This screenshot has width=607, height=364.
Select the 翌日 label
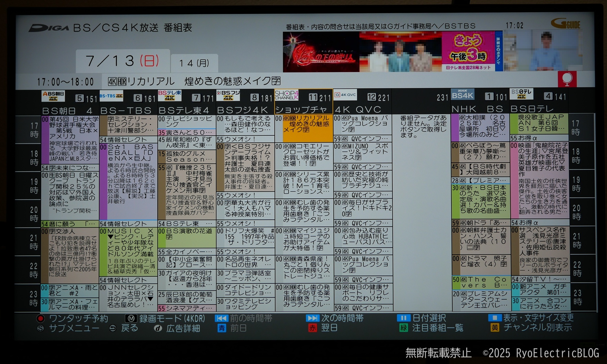click(329, 328)
